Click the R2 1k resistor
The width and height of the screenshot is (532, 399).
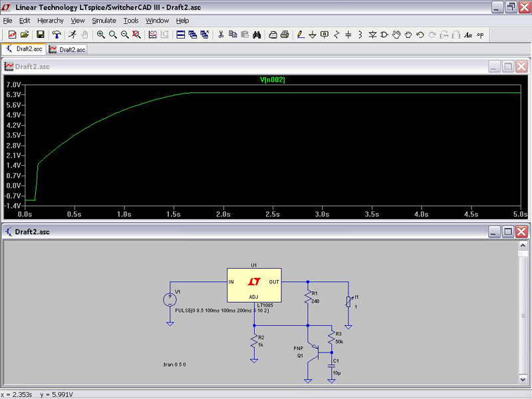tap(254, 341)
